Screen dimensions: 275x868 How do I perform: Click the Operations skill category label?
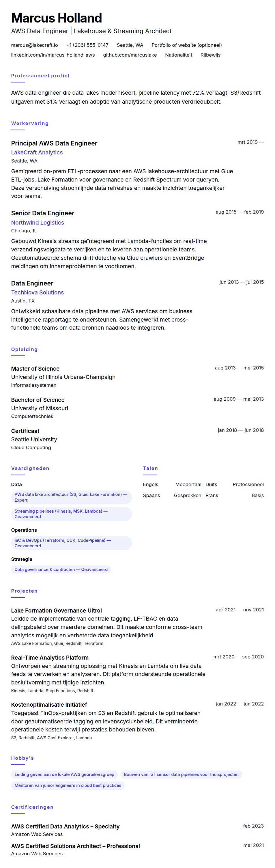pos(24,530)
